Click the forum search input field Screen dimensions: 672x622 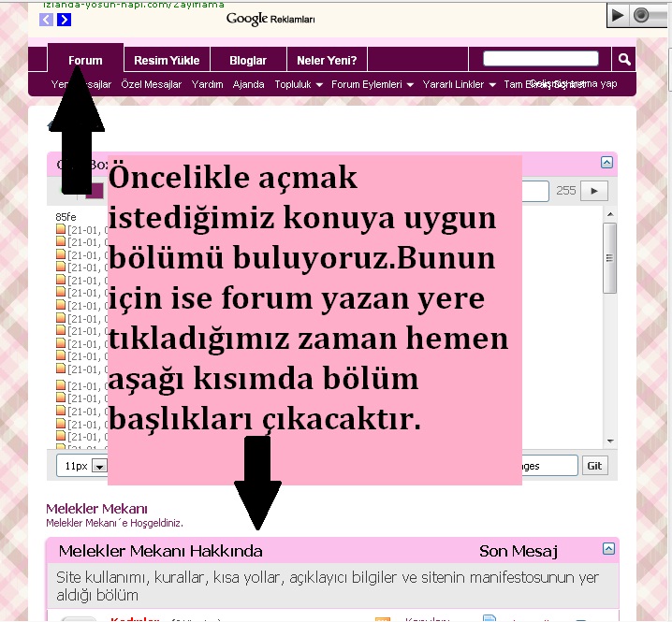click(540, 59)
